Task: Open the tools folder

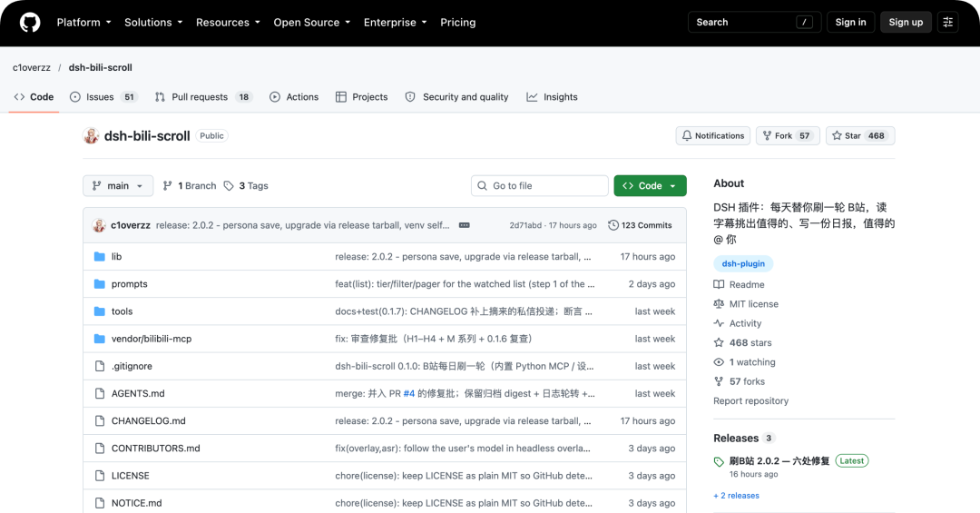Action: (x=122, y=311)
